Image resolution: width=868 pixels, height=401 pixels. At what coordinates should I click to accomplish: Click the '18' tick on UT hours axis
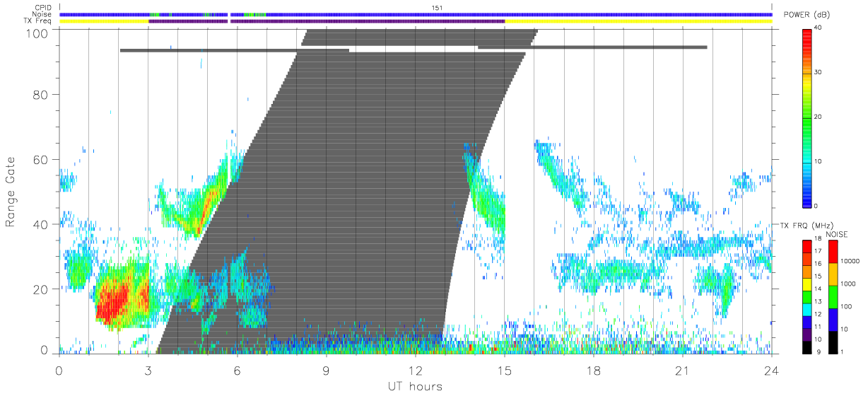point(594,371)
